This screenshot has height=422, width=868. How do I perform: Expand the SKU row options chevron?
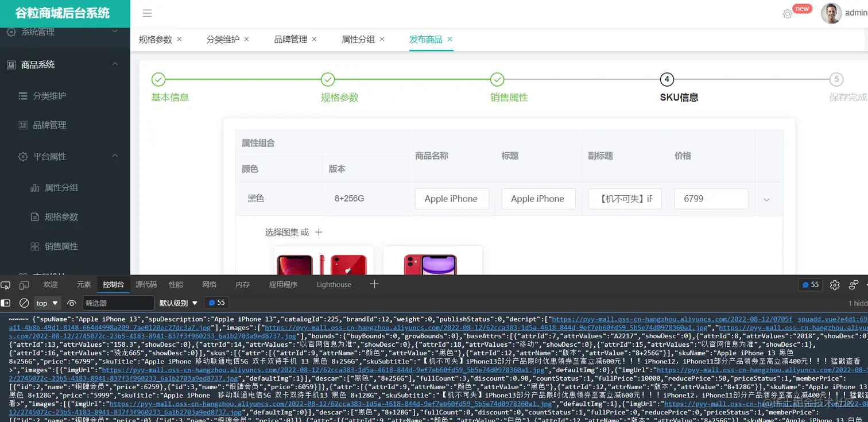766,199
